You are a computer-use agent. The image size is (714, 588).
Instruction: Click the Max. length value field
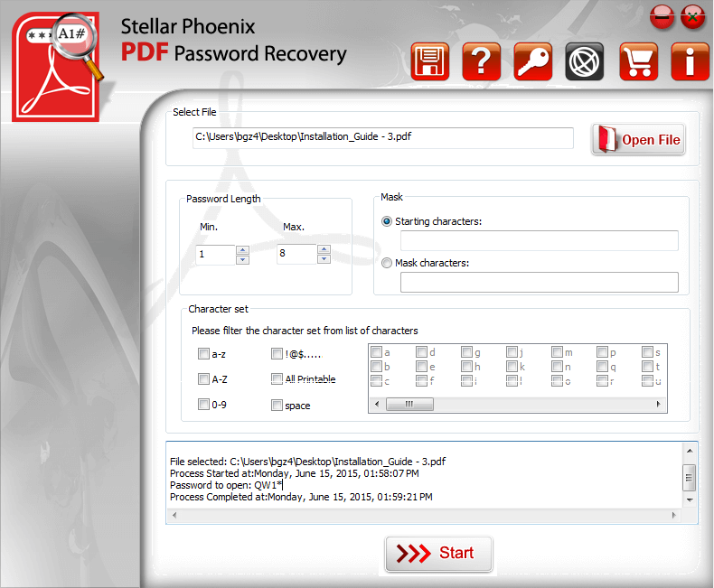pos(296,254)
